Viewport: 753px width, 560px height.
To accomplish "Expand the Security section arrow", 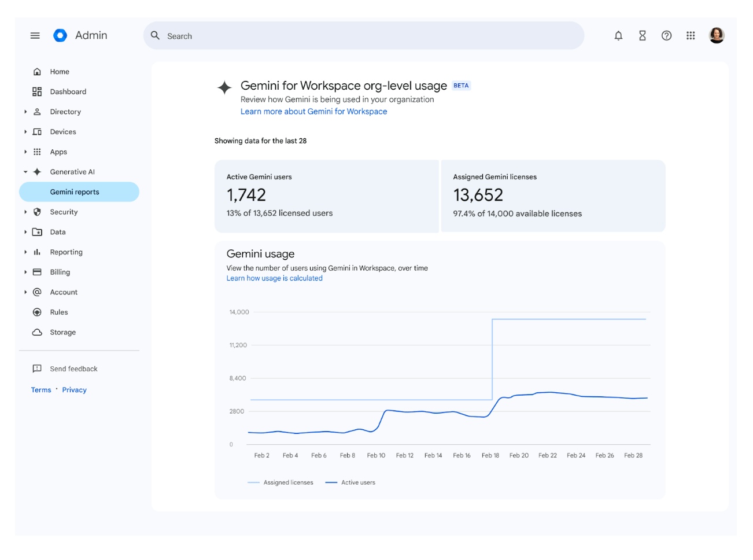I will click(25, 212).
